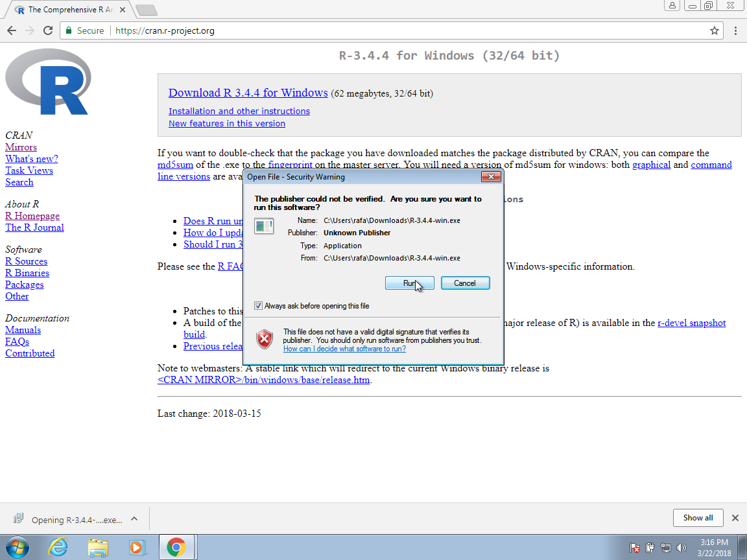Click the Windows Start button
Image resolution: width=747 pixels, height=560 pixels.
coord(19,547)
